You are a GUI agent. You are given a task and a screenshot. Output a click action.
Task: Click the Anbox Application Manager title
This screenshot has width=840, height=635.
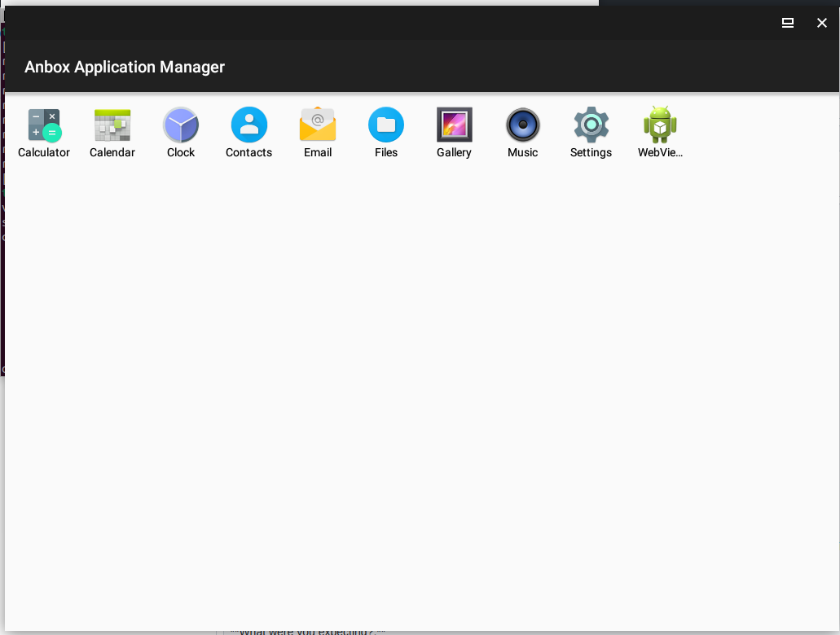124,67
